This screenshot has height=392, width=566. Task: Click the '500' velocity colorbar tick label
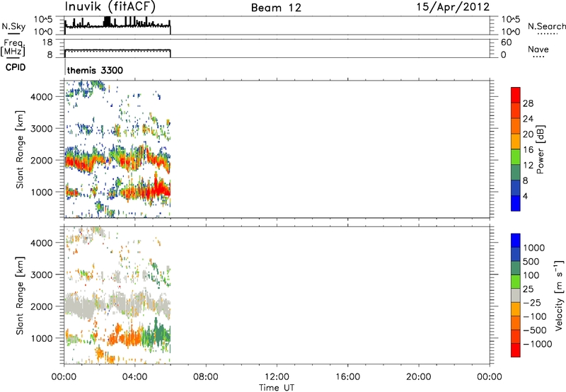pos(531,262)
